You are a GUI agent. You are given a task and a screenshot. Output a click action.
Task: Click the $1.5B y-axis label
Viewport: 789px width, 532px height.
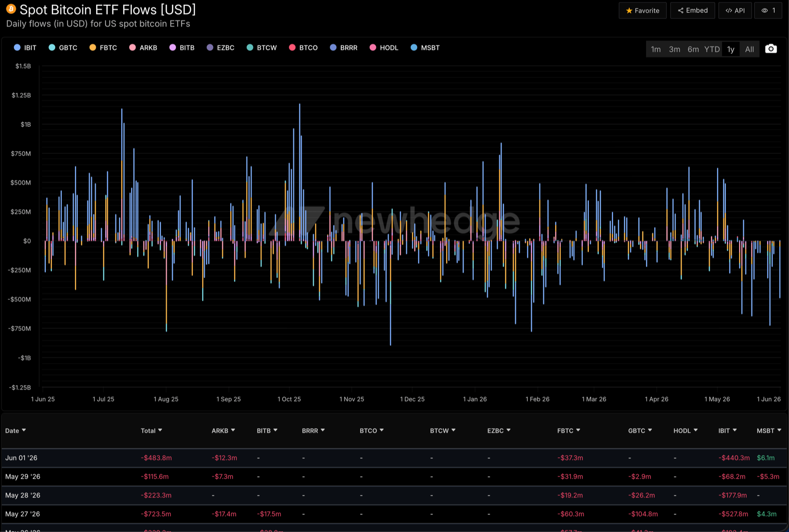(x=23, y=66)
